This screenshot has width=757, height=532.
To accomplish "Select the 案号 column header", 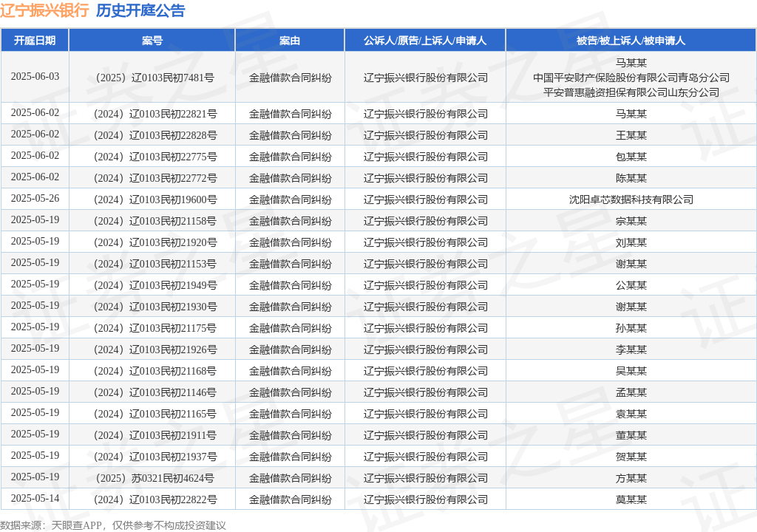I will tap(152, 41).
